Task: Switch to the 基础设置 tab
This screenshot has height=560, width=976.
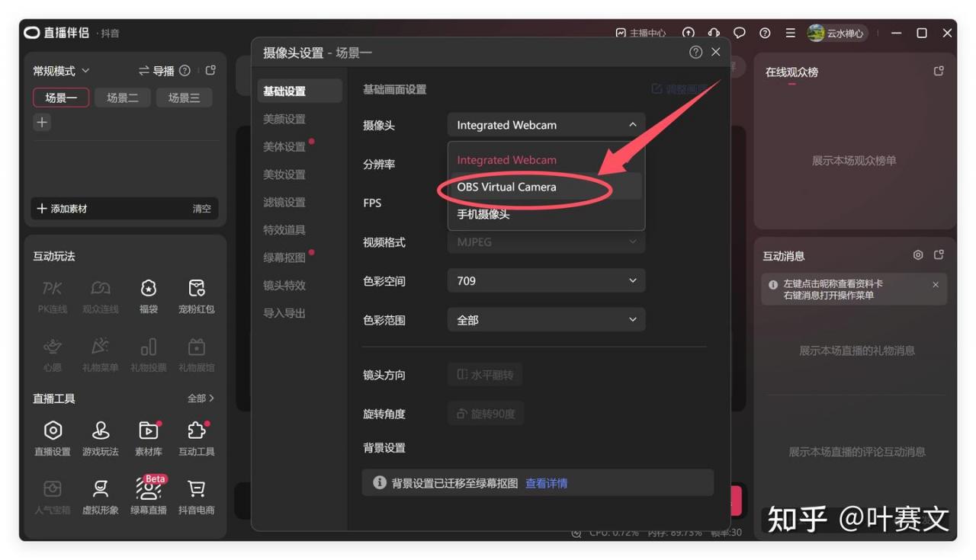Action: pyautogui.click(x=299, y=91)
